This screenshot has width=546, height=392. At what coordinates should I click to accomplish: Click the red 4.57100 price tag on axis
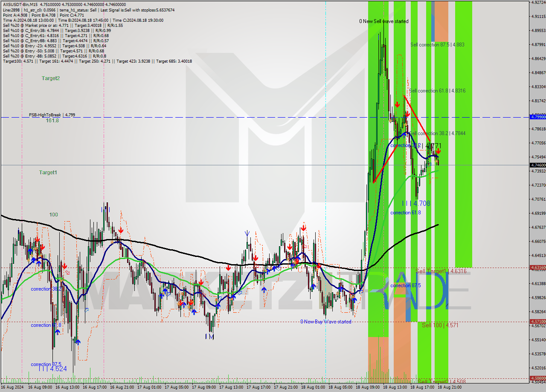pos(538,322)
